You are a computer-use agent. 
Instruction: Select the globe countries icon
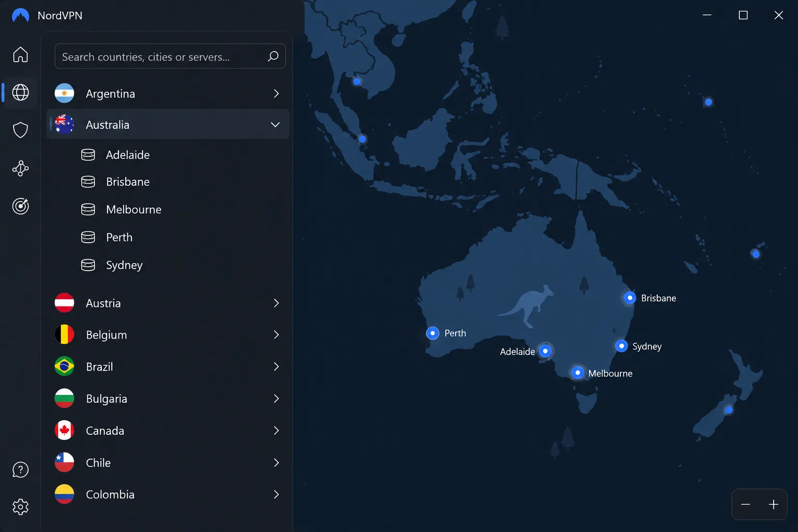(20, 92)
